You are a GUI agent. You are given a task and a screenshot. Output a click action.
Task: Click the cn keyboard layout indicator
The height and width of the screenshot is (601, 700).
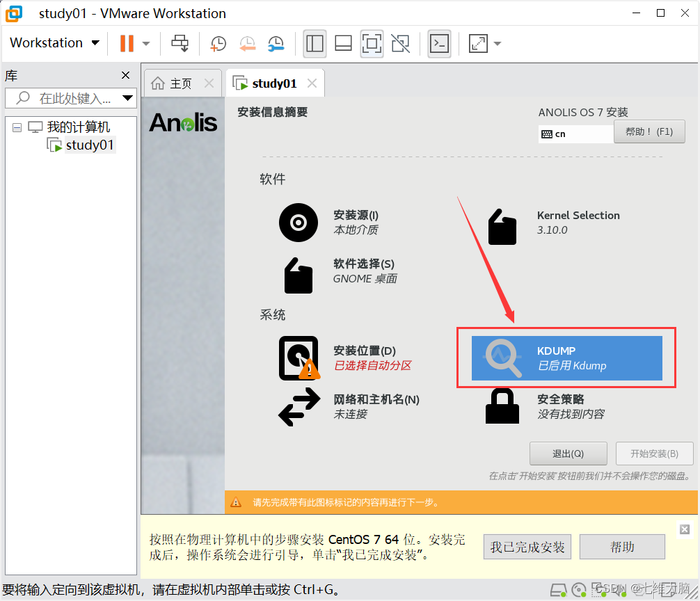pos(575,134)
